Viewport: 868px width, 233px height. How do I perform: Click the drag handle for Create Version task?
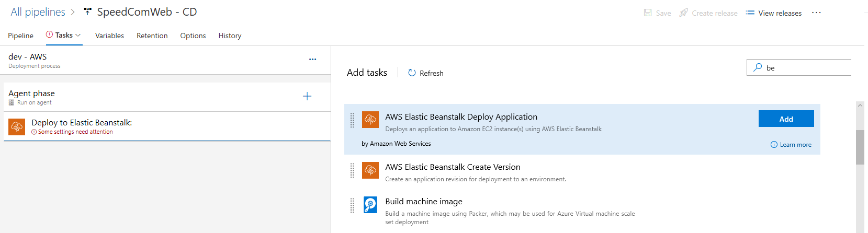(x=352, y=170)
